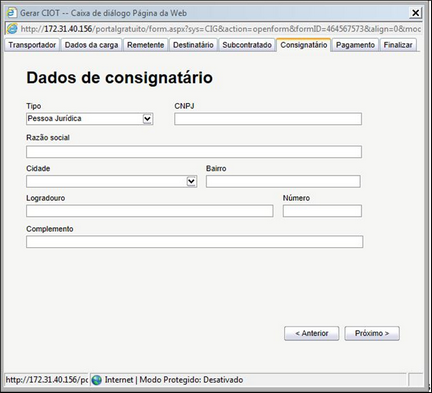
Task: Click the 'Dados de consignatário' heading
Action: 119,78
